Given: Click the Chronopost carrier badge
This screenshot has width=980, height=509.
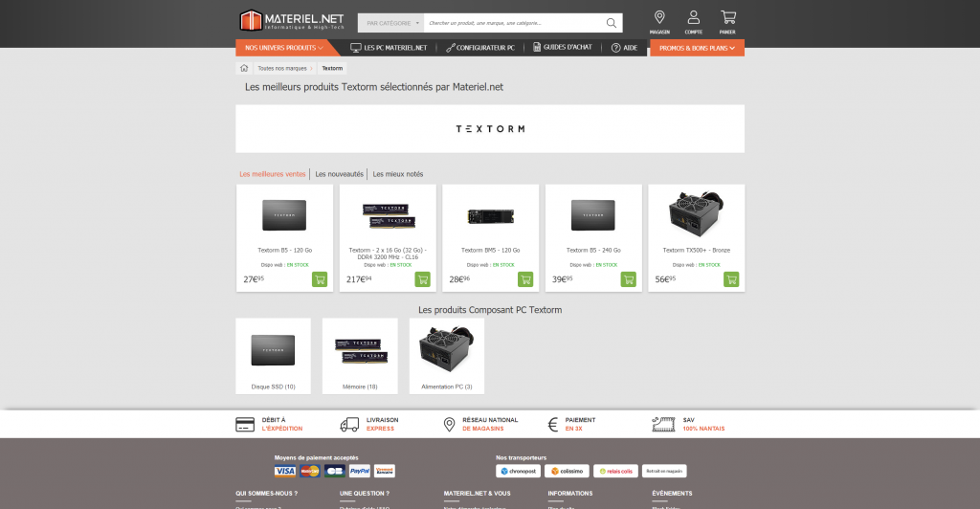Looking at the screenshot, I should click(x=518, y=471).
